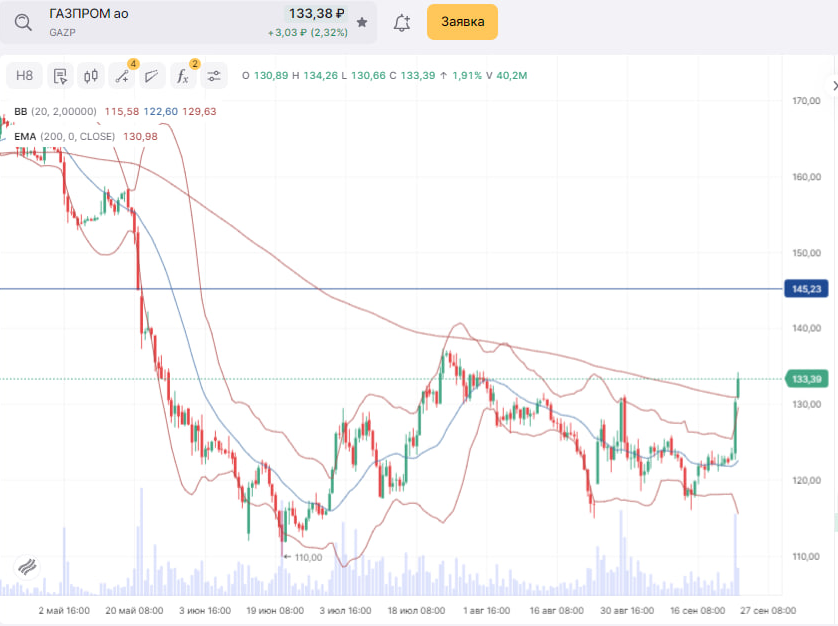The height and width of the screenshot is (626, 838).
Task: Open the ticker search magnifier icon
Action: pos(23,22)
